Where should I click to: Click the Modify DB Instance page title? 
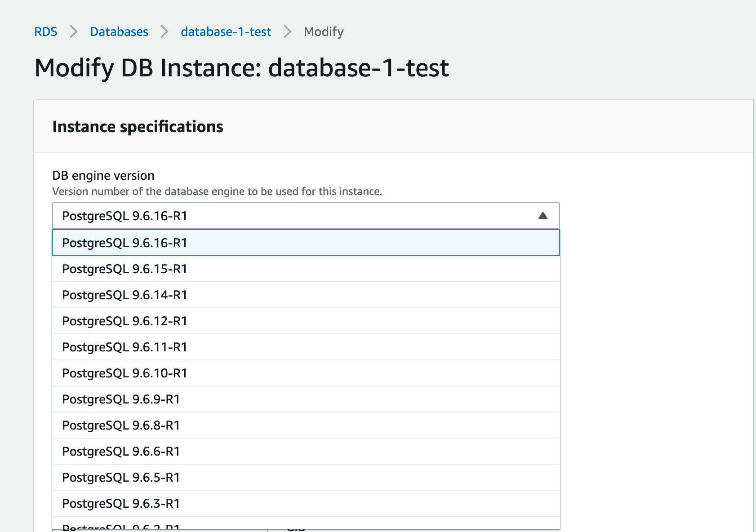[241, 68]
